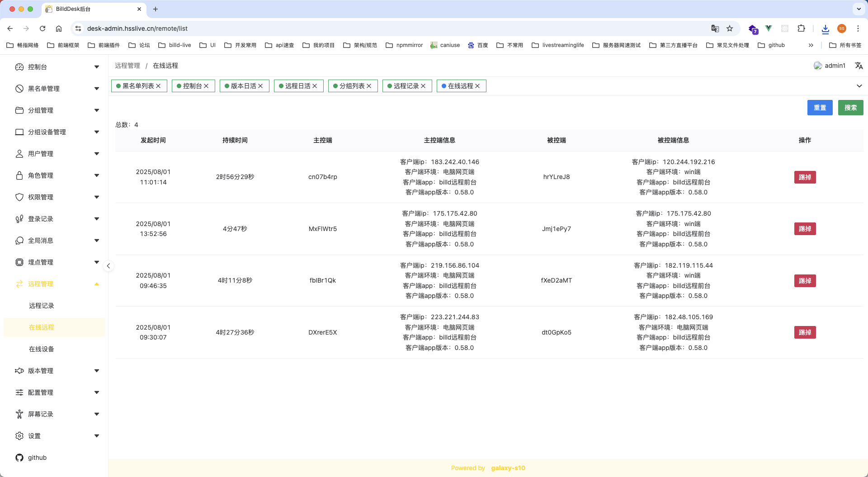868x477 pixels.
Task: Click the 全局消息 chat bubble icon
Action: [19, 241]
